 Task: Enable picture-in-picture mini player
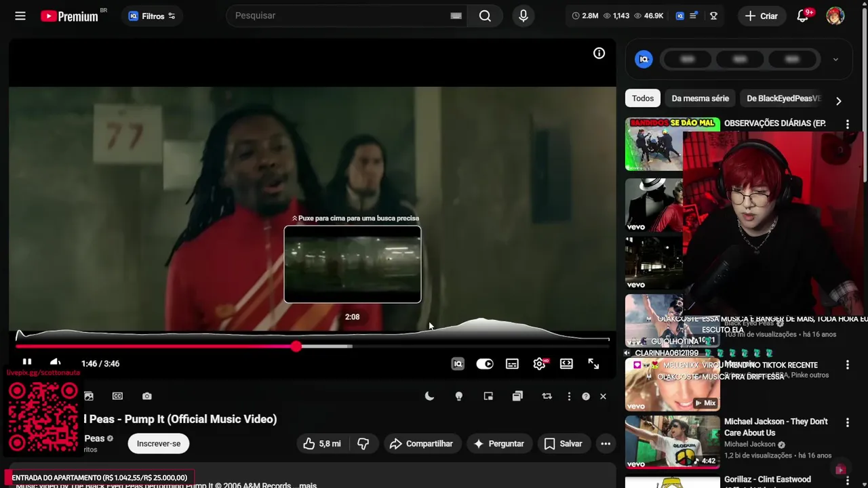pyautogui.click(x=488, y=396)
